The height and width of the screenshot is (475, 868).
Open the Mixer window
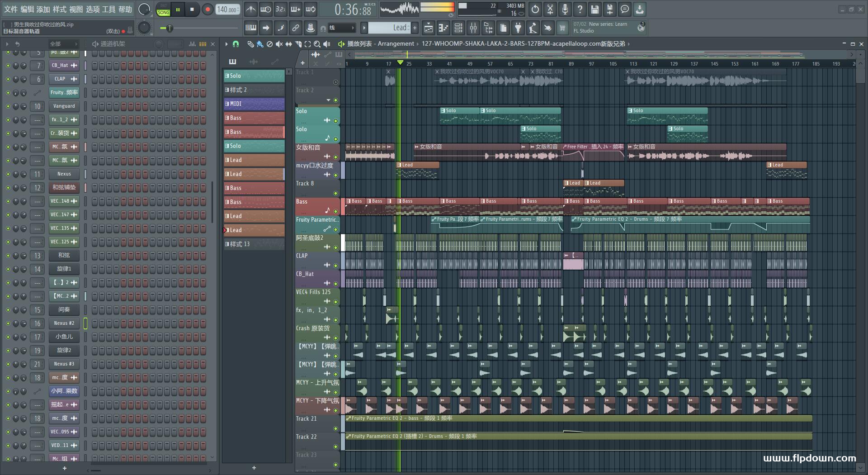coord(473,28)
